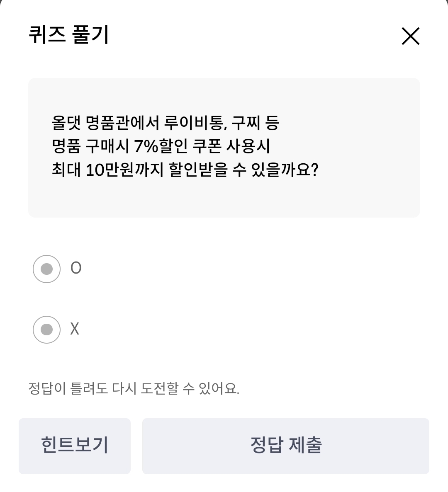The height and width of the screenshot is (492, 448).
Task: Select the O answer radio button
Action: click(46, 269)
